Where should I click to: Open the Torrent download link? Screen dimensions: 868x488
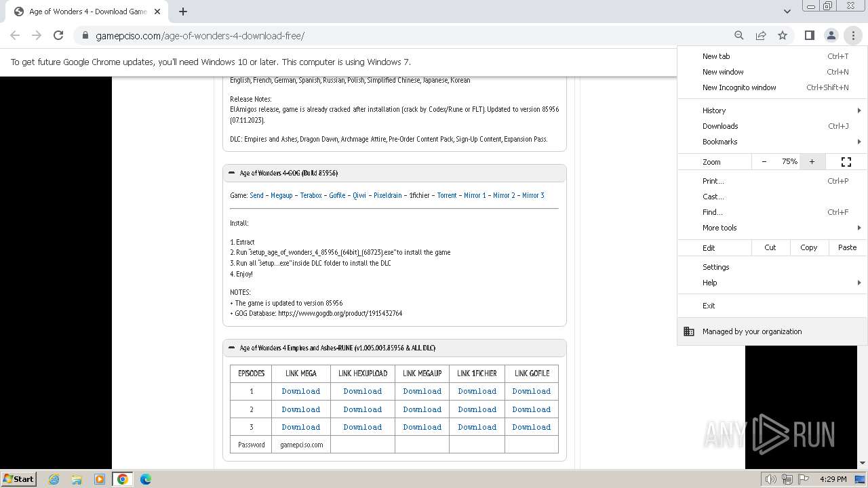(x=447, y=195)
